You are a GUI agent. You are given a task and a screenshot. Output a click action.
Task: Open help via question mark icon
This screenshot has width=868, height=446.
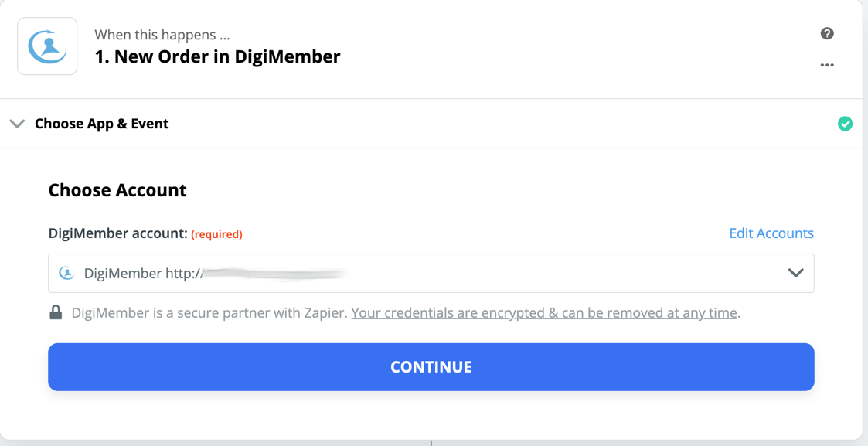pos(827,33)
